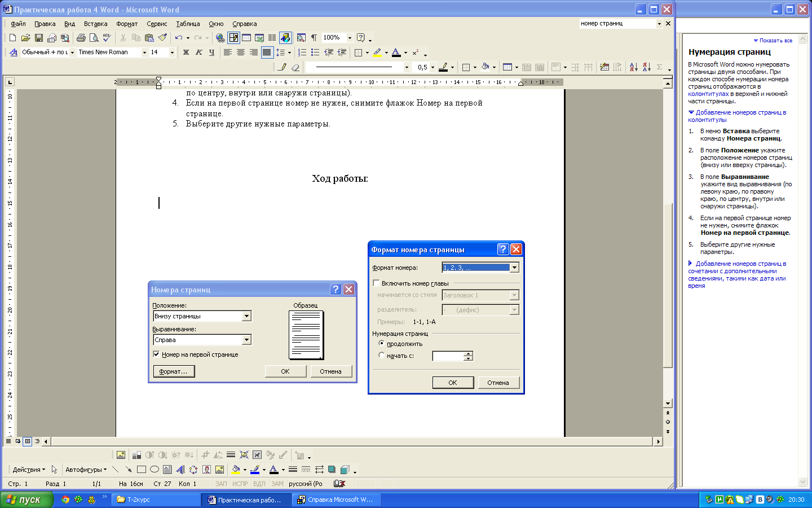
Task: Click OK in the Номера страниц dialog
Action: click(x=285, y=371)
